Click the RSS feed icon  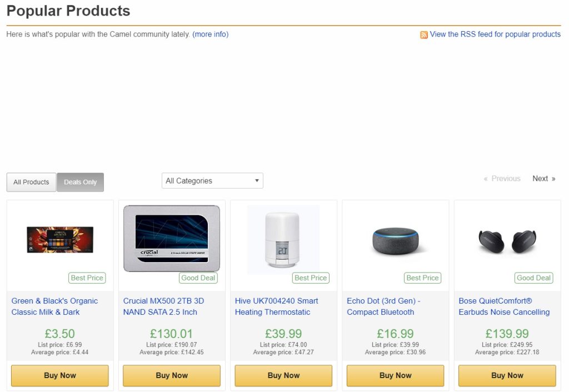[x=424, y=34]
